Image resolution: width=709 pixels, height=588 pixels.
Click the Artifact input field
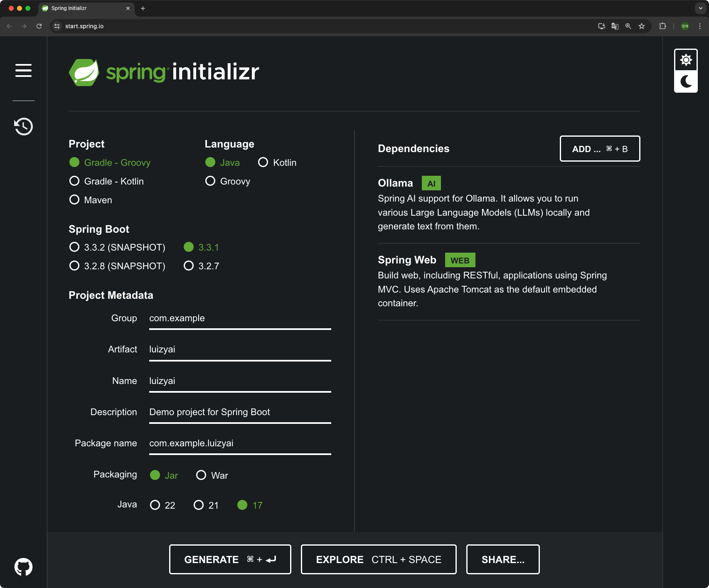pos(240,350)
